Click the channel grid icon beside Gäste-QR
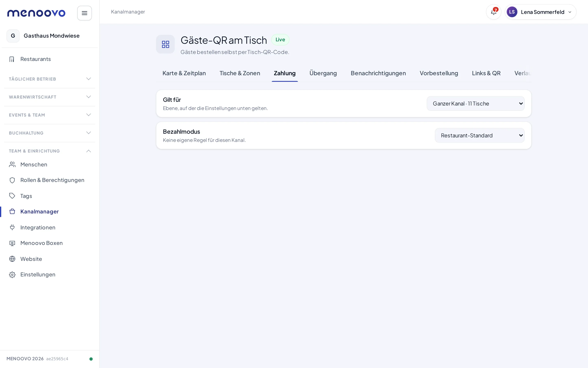Viewport: 588px width, 368px height. click(x=165, y=44)
